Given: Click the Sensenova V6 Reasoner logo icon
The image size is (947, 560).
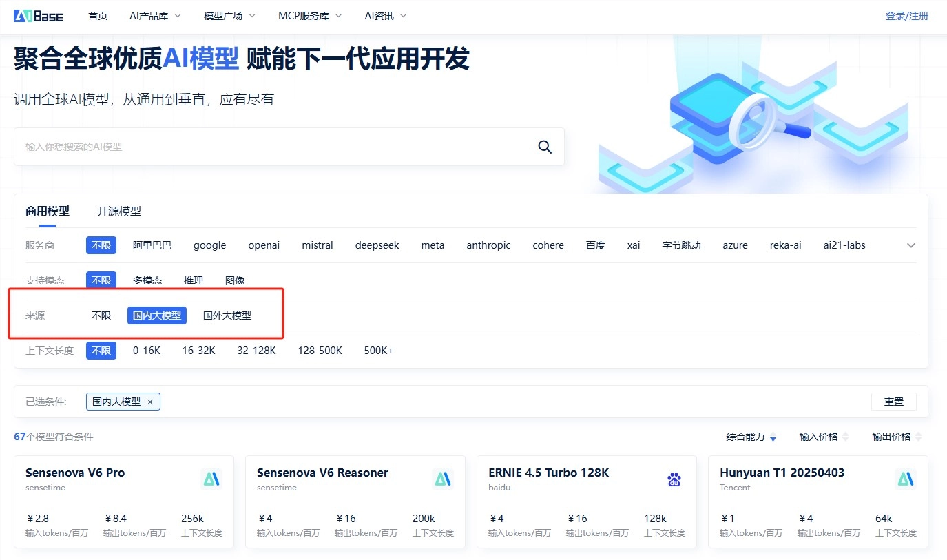Looking at the screenshot, I should tap(443, 479).
